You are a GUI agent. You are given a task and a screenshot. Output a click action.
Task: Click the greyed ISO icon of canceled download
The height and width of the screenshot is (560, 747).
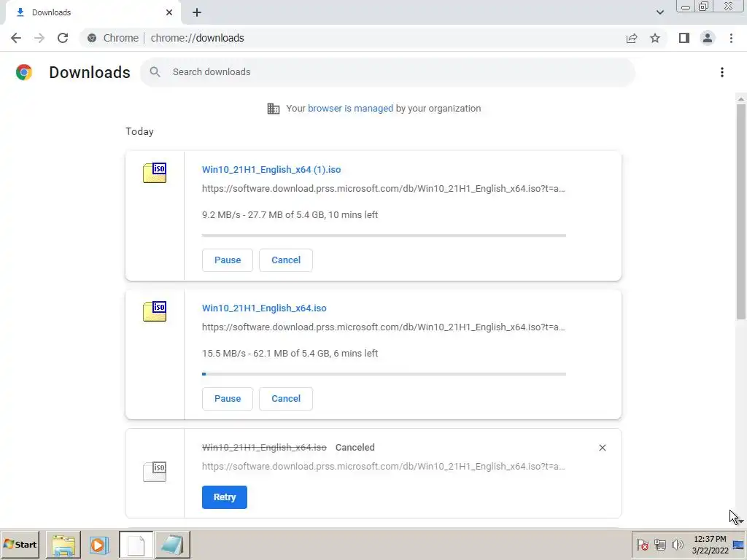[x=155, y=472]
